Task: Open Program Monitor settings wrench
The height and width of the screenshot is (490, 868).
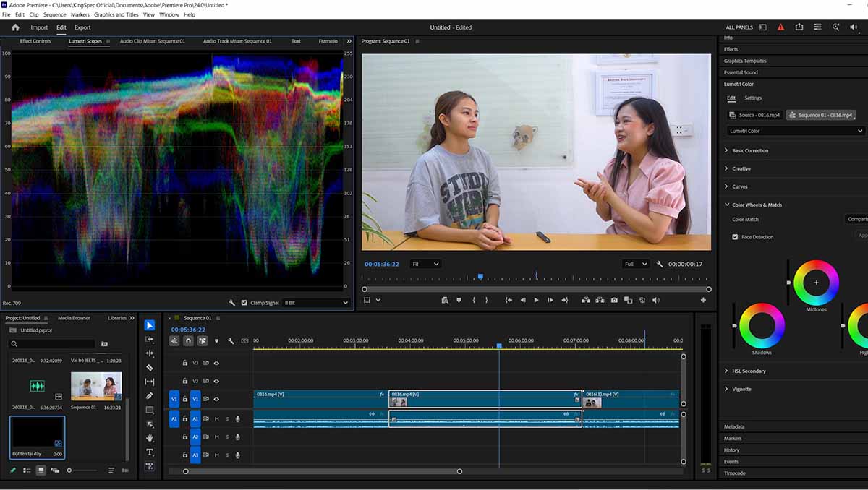Action: [x=660, y=264]
